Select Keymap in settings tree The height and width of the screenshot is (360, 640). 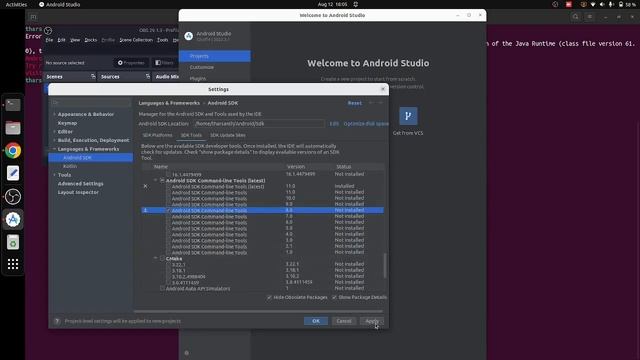point(67,123)
